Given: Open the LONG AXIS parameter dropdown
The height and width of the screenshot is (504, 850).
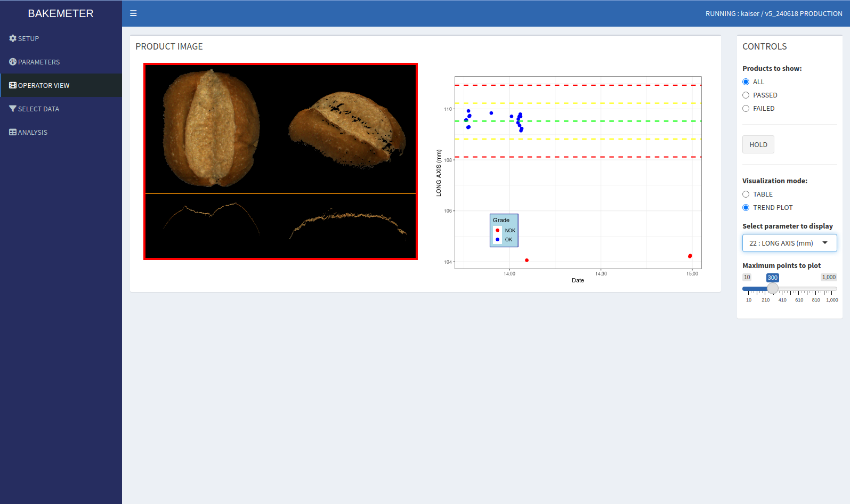Looking at the screenshot, I should pyautogui.click(x=782, y=243).
